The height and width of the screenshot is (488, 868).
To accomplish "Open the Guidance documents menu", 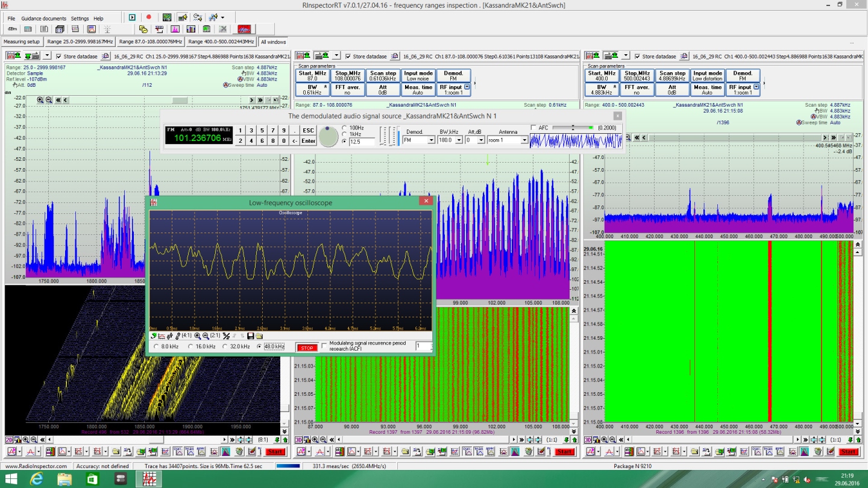I will [43, 19].
